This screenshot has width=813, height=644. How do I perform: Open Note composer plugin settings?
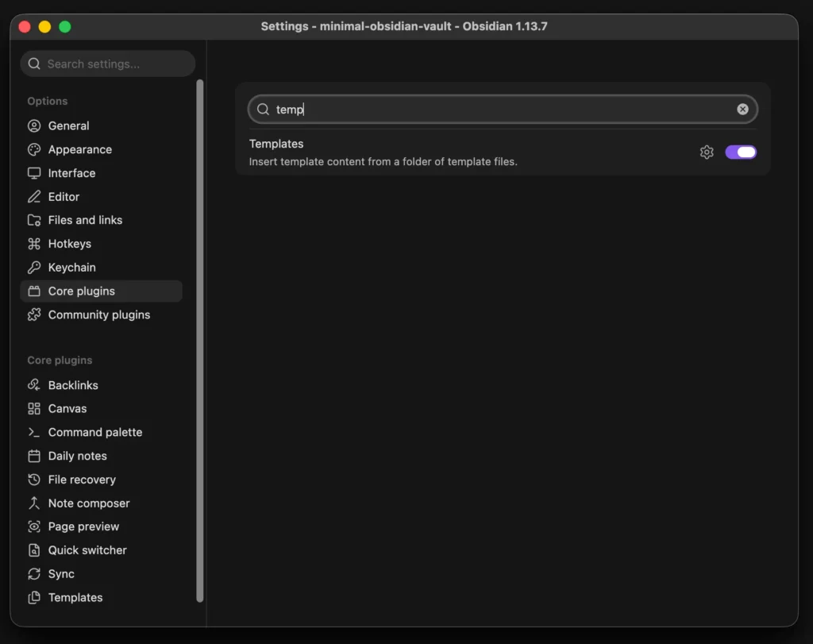[x=101, y=503]
